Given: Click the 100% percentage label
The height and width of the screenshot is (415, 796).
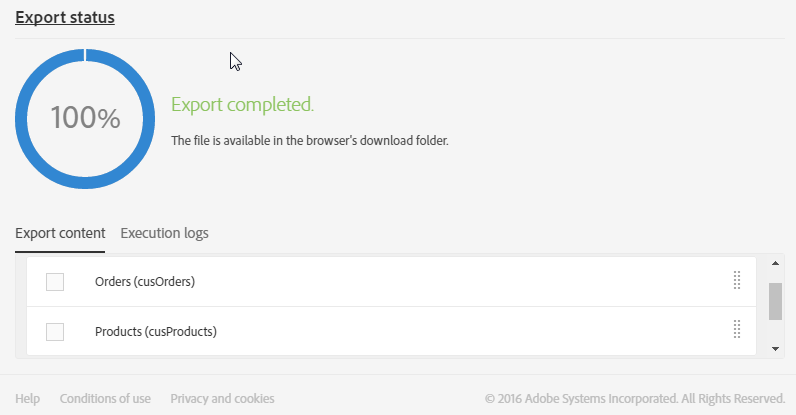Looking at the screenshot, I should pyautogui.click(x=85, y=118).
